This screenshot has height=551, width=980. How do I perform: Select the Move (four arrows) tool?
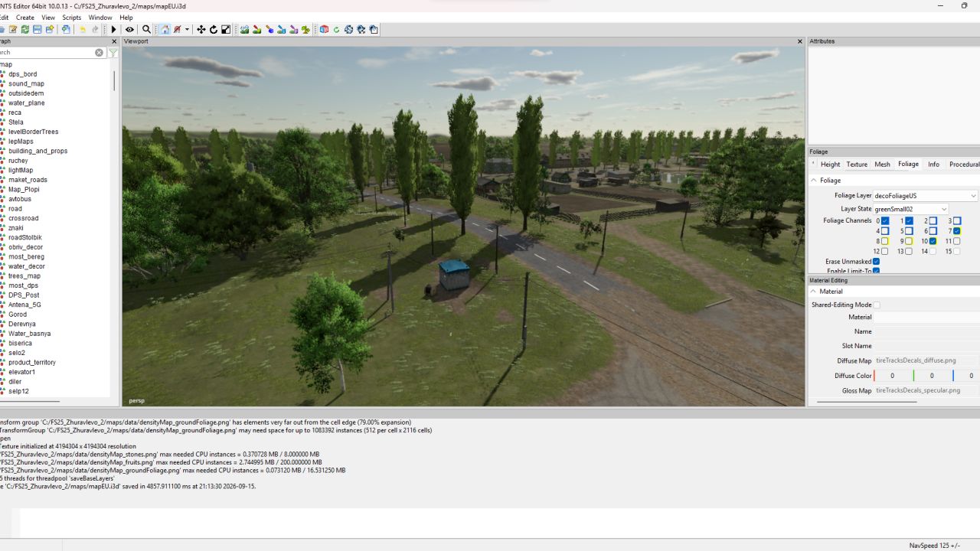tap(201, 30)
